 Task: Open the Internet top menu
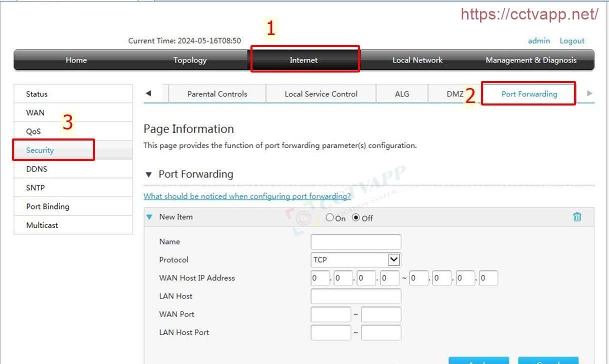click(304, 60)
